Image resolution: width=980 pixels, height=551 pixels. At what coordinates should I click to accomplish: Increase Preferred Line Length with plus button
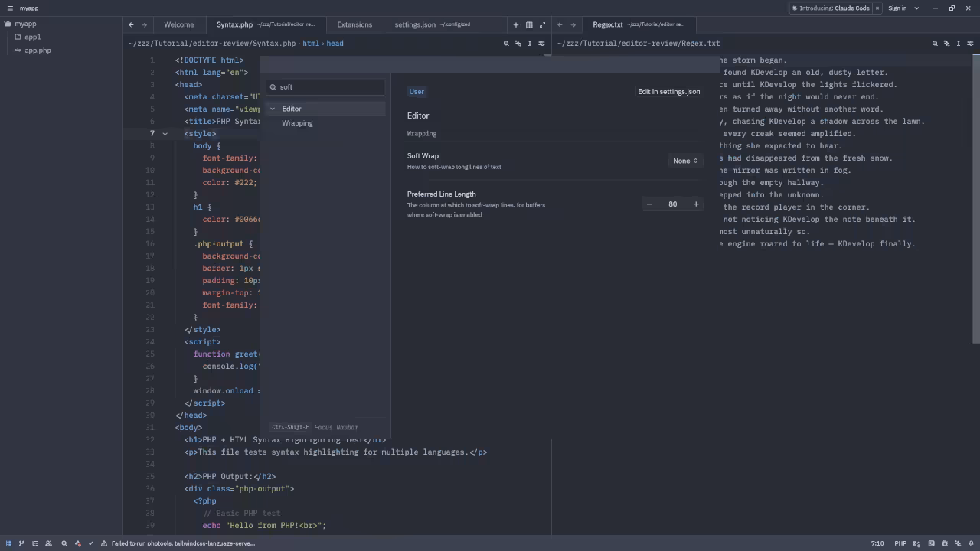[696, 204]
